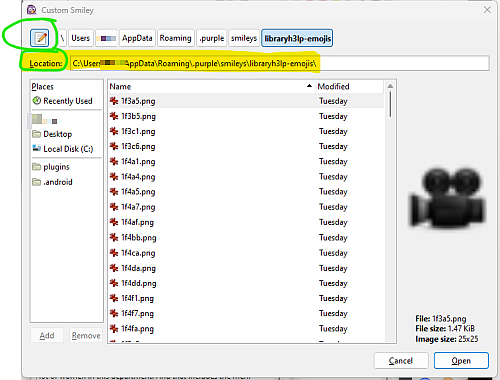
Task: Select file 1f3a5.png
Action: (246, 101)
